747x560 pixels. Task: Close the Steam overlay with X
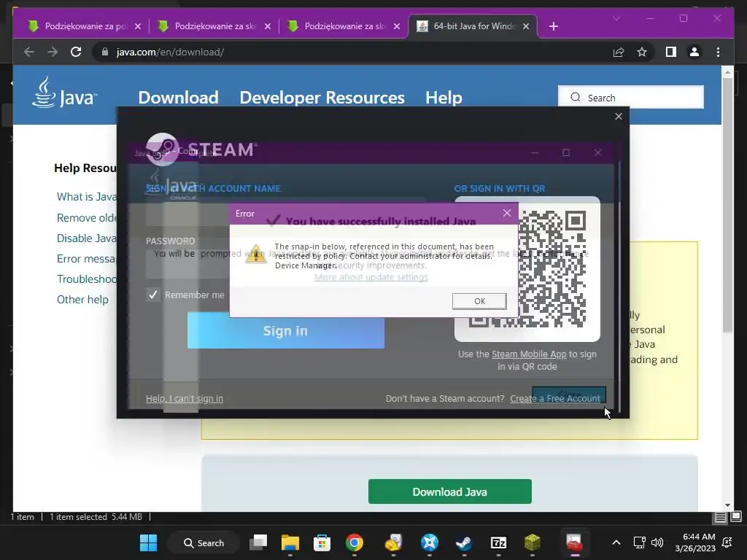pyautogui.click(x=619, y=116)
